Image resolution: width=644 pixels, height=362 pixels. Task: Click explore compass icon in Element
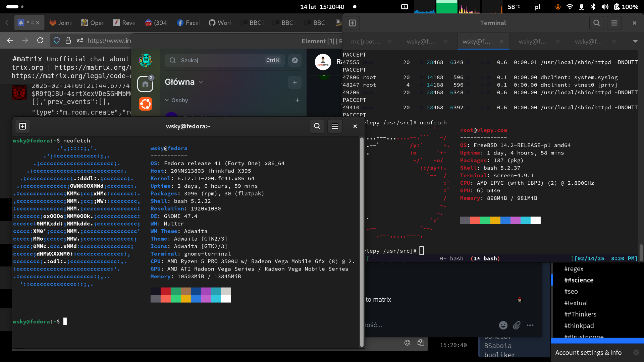pyautogui.click(x=294, y=60)
